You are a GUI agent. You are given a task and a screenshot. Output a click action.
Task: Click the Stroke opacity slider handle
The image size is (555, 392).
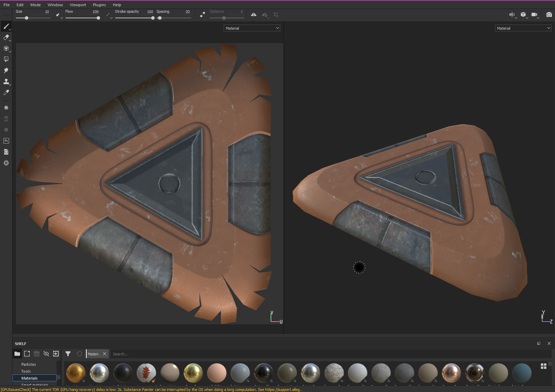(x=153, y=18)
